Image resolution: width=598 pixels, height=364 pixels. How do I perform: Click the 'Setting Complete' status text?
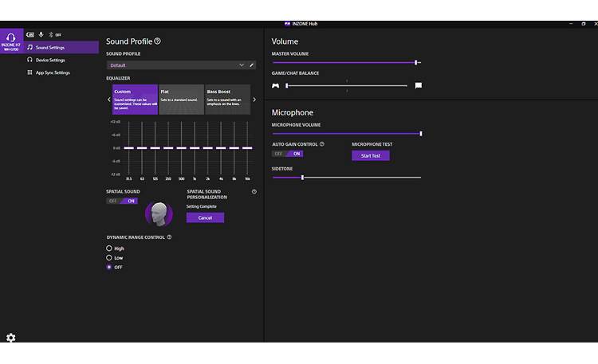click(202, 206)
